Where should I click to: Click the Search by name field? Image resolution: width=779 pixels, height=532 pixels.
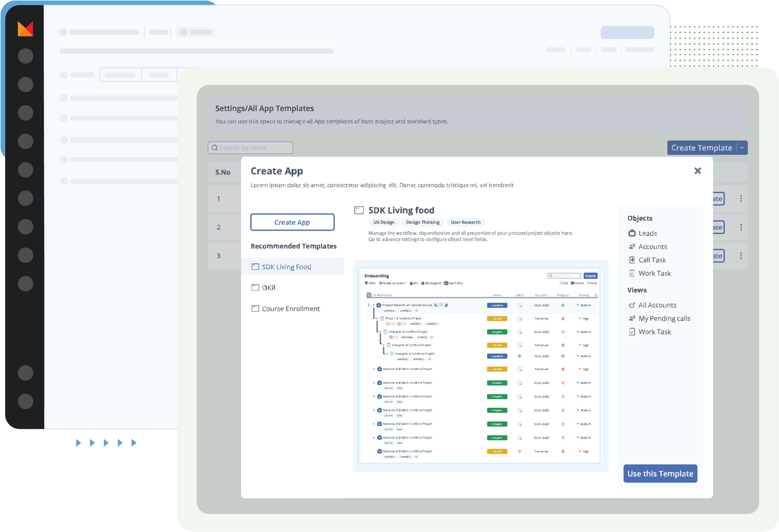pos(250,148)
